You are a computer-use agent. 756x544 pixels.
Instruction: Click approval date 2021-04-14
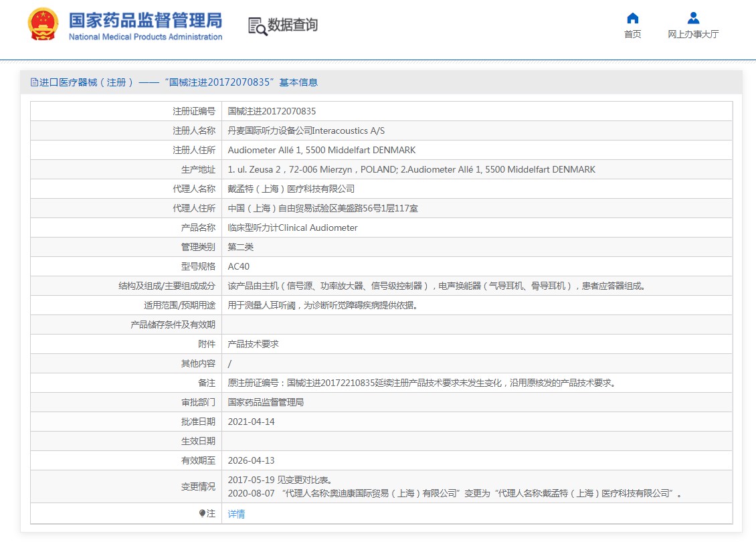(251, 422)
